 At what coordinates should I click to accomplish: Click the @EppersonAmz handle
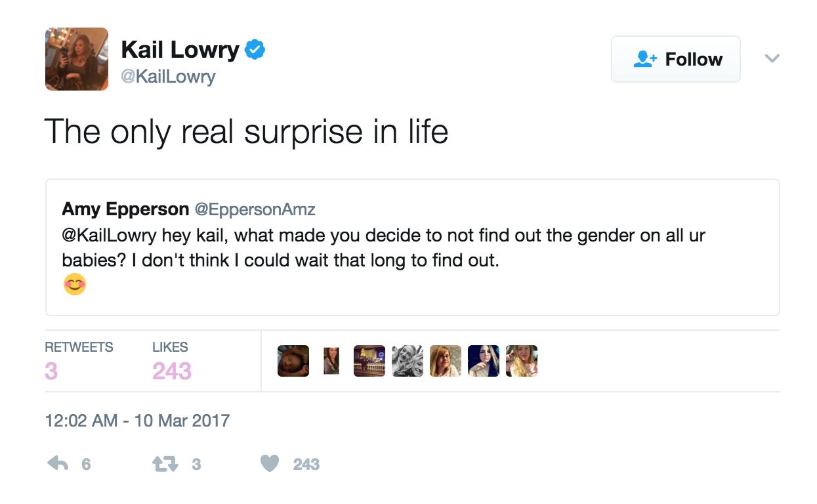point(255,209)
